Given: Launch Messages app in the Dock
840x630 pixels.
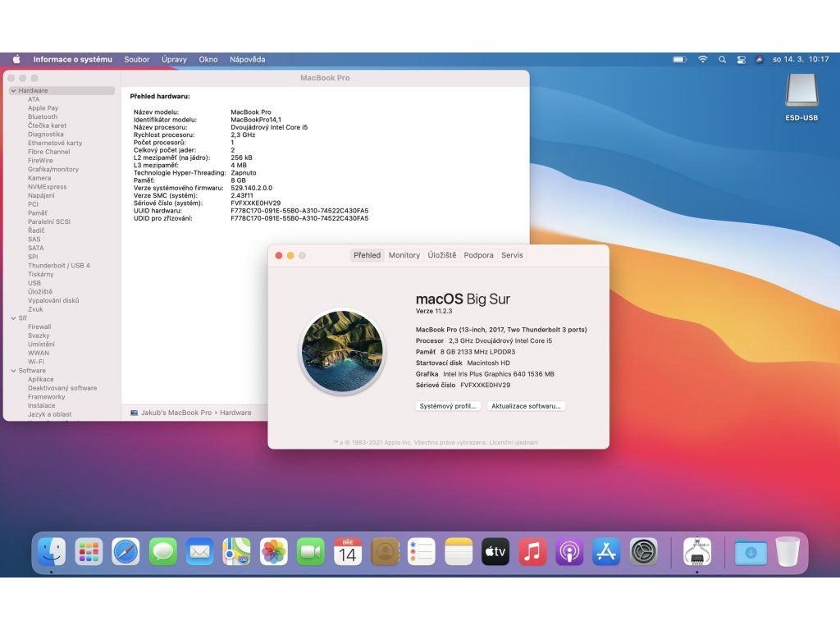Looking at the screenshot, I should coord(162,552).
